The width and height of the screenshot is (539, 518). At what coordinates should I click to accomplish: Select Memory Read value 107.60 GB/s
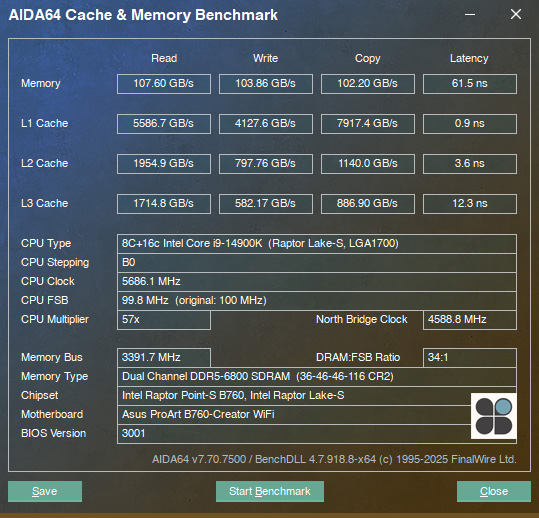(x=164, y=84)
